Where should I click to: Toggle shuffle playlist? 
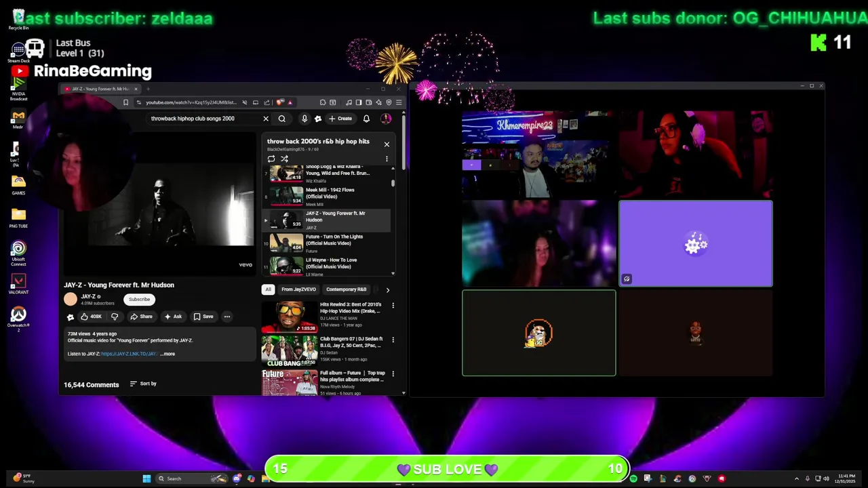(x=284, y=159)
